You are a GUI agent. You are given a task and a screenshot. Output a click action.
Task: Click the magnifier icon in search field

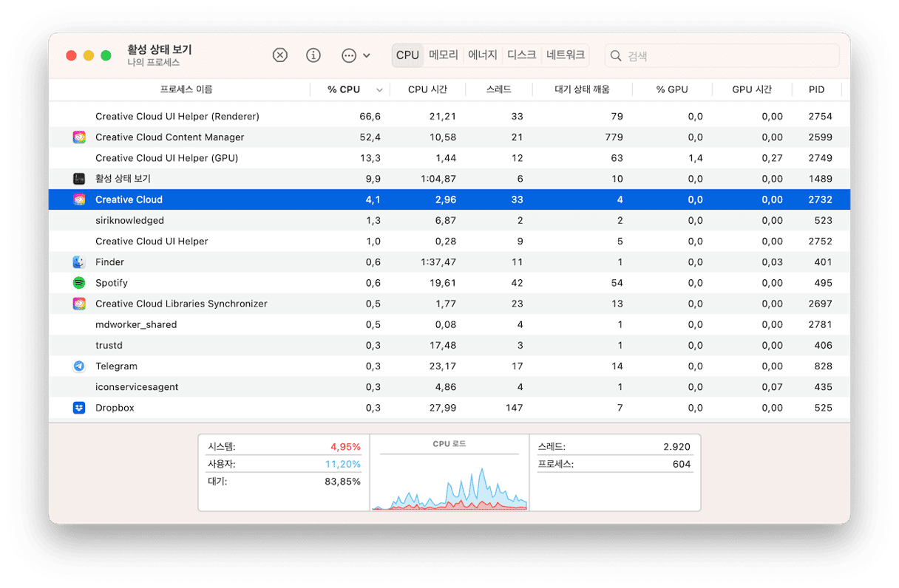(616, 56)
